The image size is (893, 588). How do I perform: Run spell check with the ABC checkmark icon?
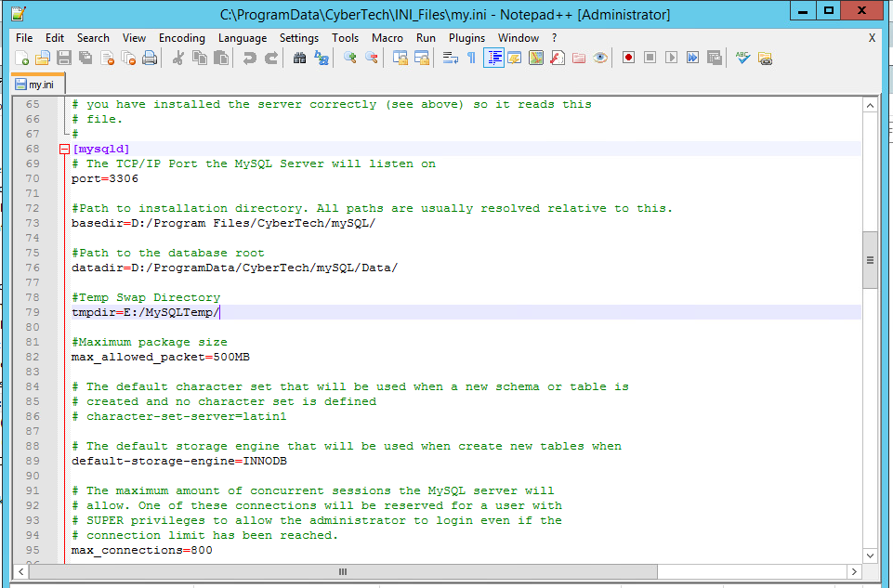tap(742, 58)
